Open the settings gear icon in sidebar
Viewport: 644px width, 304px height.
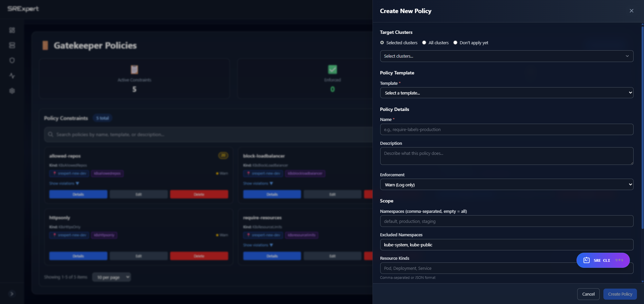(12, 91)
